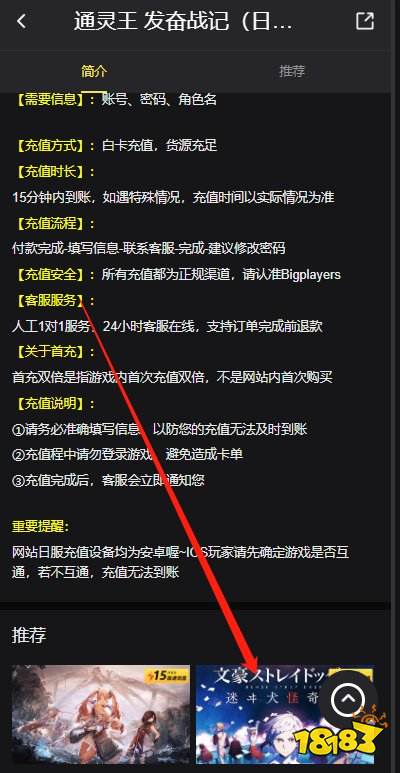This screenshot has height=773, width=400.
Task: Select the 【充值说明】 heading
Action: (x=50, y=404)
